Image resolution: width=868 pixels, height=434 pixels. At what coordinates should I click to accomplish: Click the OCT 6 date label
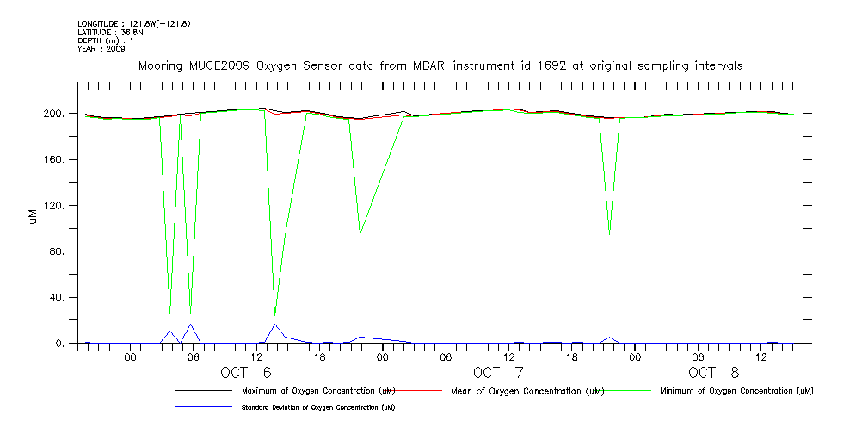(247, 373)
